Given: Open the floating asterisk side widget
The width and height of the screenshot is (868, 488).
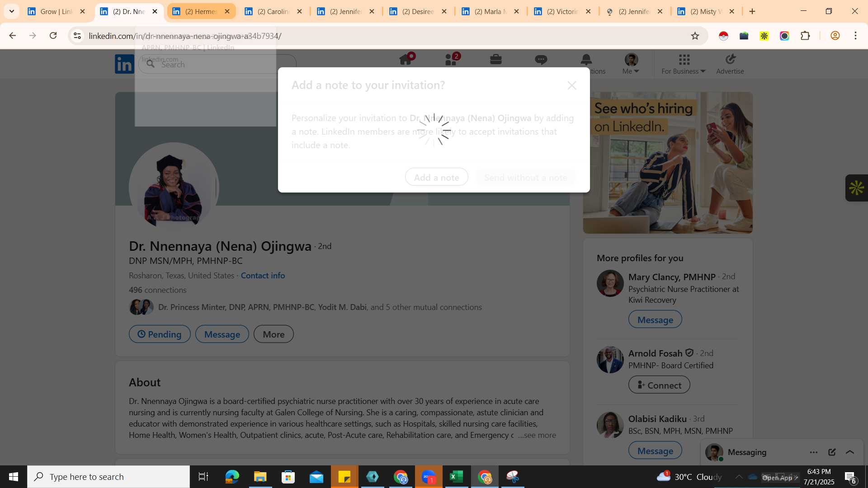Looking at the screenshot, I should pos(857,188).
